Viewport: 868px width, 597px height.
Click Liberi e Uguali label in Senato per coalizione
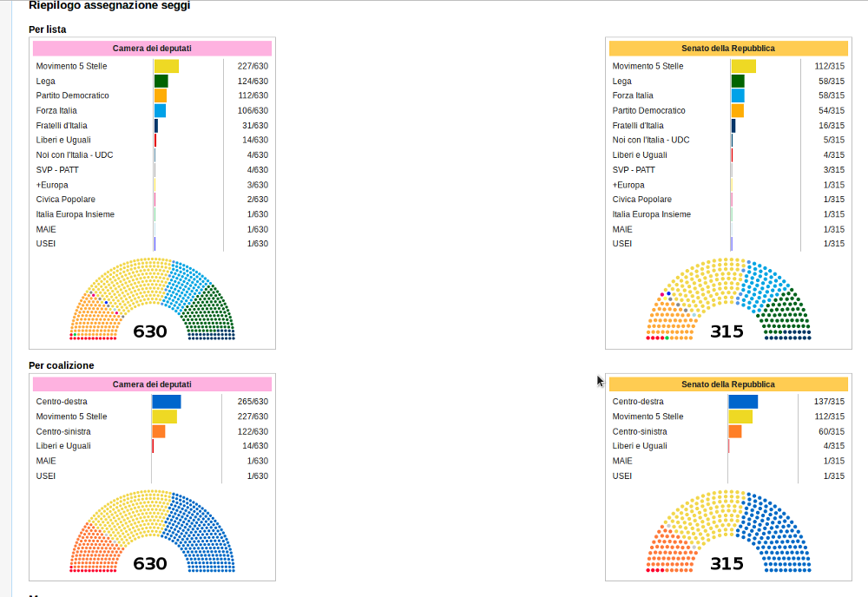(x=640, y=446)
